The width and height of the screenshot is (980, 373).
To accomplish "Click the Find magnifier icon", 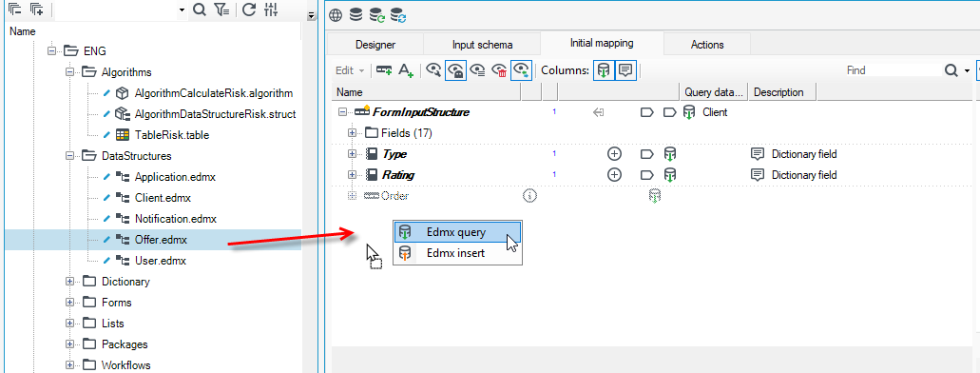I will (951, 70).
